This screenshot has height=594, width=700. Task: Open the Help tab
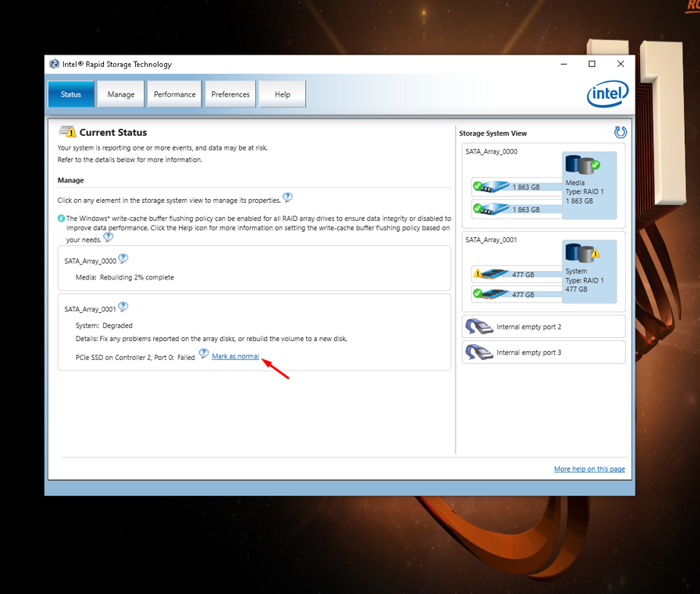click(282, 94)
